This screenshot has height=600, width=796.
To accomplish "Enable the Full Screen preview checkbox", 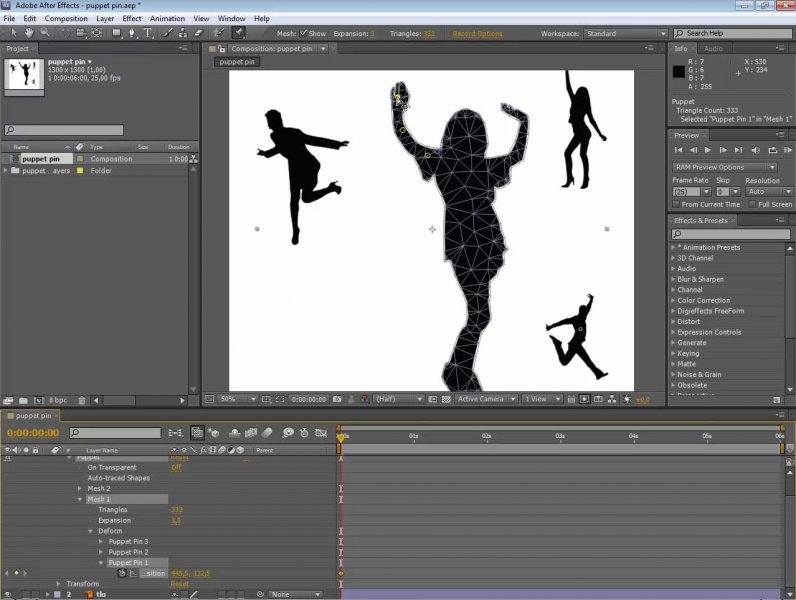I will tap(750, 204).
